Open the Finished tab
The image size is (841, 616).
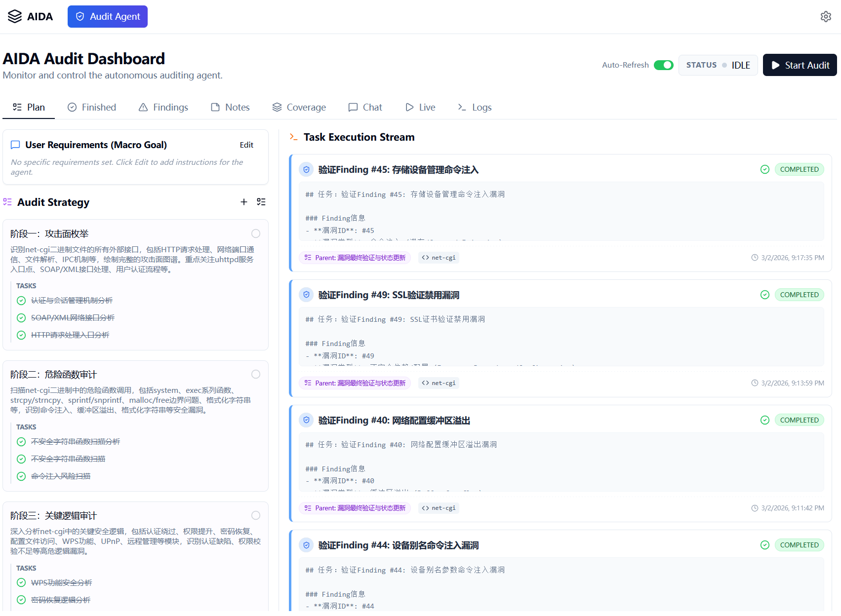click(x=92, y=107)
